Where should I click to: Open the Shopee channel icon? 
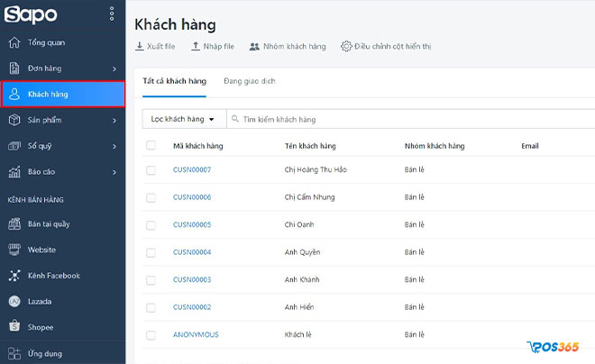[14, 327]
